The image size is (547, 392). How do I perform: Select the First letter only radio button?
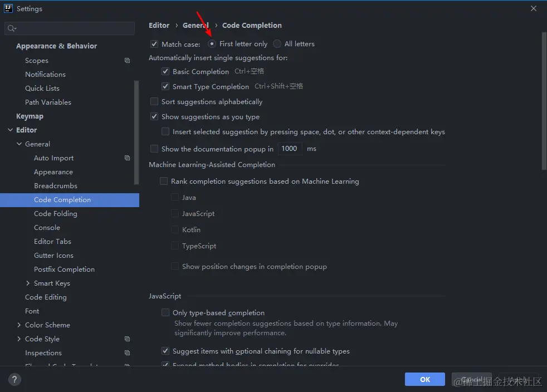[212, 43]
